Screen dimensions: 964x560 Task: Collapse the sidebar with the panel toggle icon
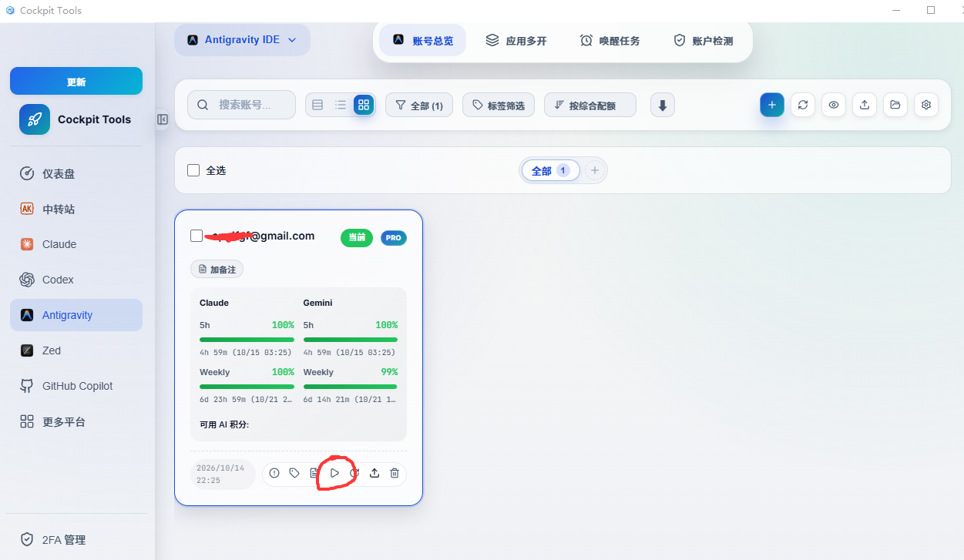(x=163, y=119)
